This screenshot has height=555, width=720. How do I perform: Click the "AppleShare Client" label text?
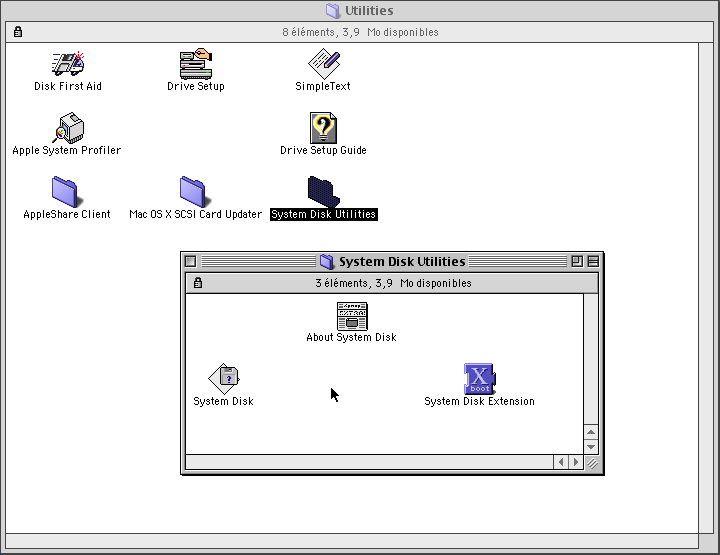coord(67,214)
